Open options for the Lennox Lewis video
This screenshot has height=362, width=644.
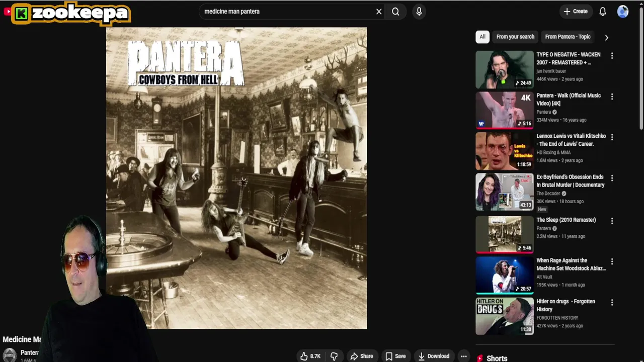pyautogui.click(x=612, y=137)
